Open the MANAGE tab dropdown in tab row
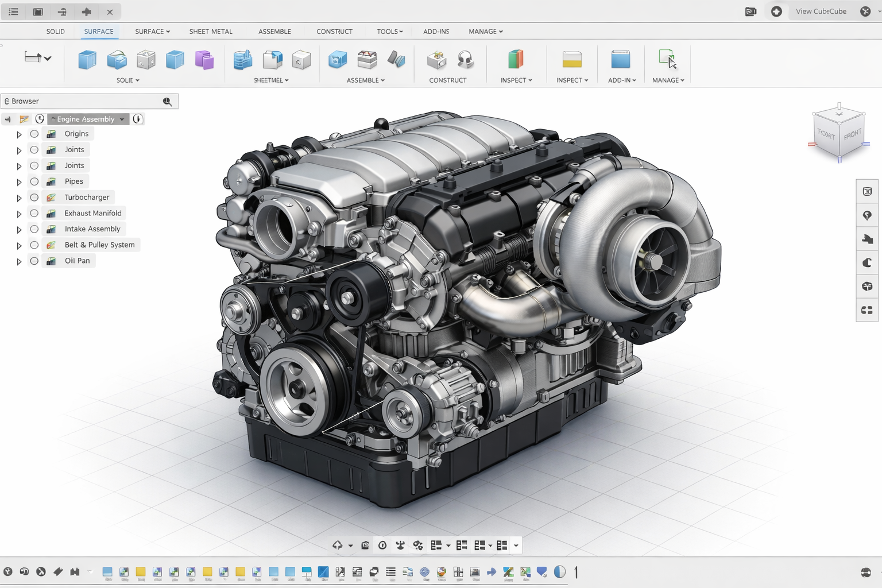Viewport: 882px width, 588px height. (486, 32)
